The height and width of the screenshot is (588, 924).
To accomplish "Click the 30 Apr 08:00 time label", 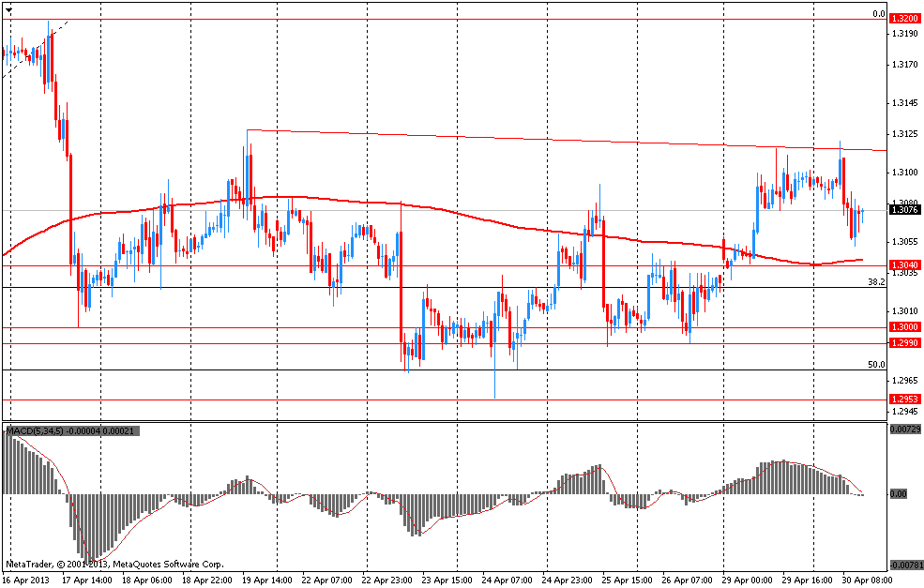I will [868, 580].
